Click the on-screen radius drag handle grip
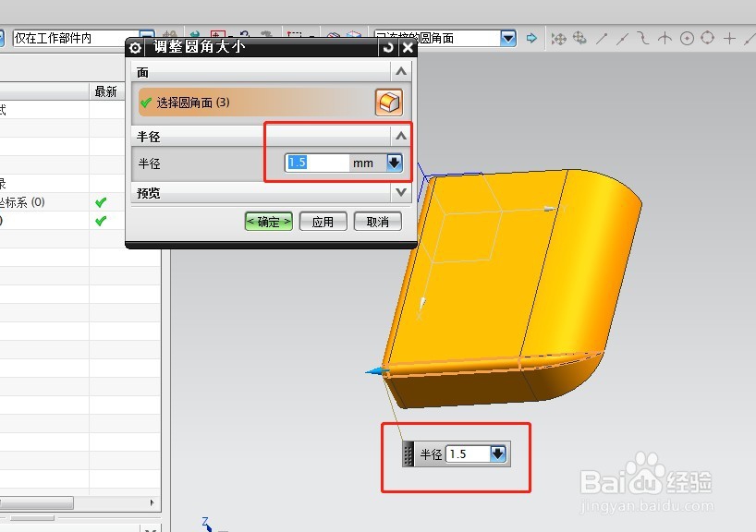Screen dimensions: 756x532 408,453
